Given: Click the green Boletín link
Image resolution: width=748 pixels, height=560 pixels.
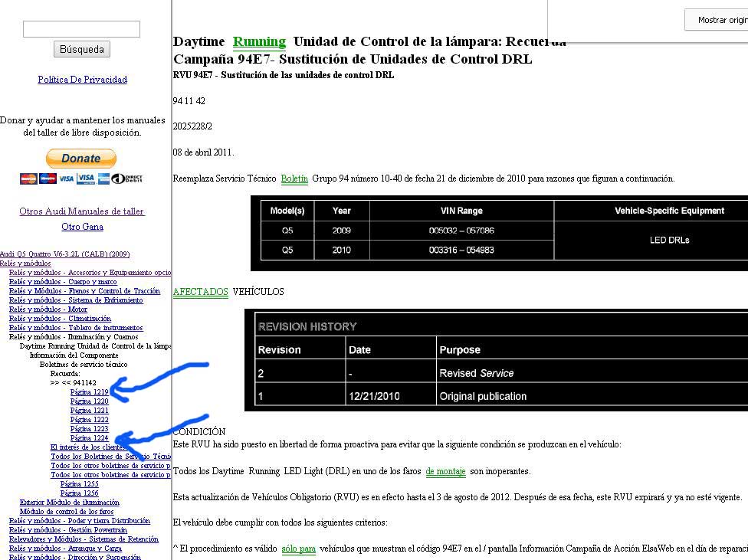Looking at the screenshot, I should coord(294,178).
